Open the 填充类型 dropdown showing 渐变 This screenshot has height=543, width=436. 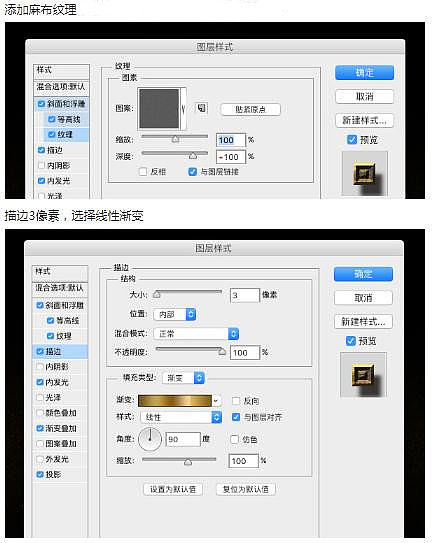point(183,378)
